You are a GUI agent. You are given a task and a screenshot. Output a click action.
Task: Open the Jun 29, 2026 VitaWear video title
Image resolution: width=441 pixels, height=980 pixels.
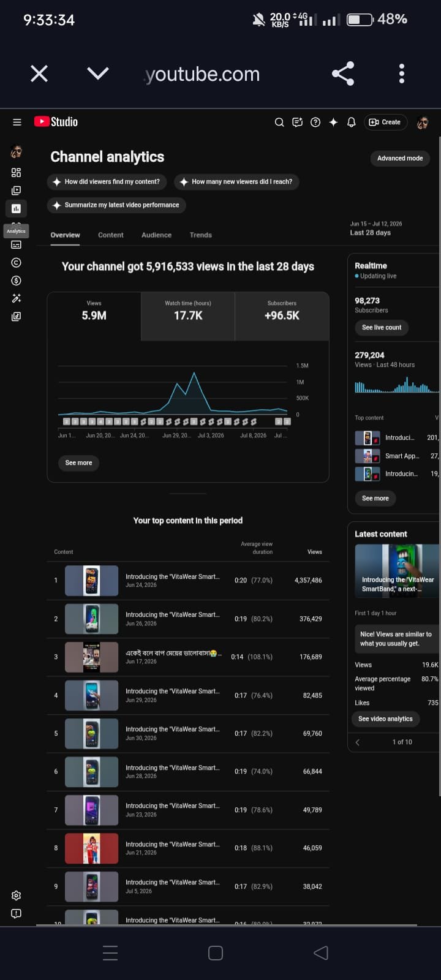172,691
